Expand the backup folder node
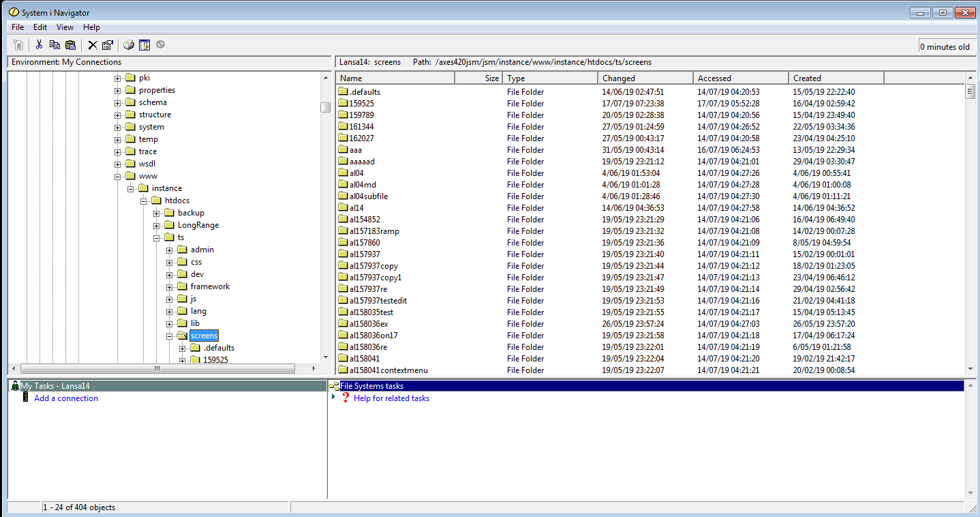 157,213
